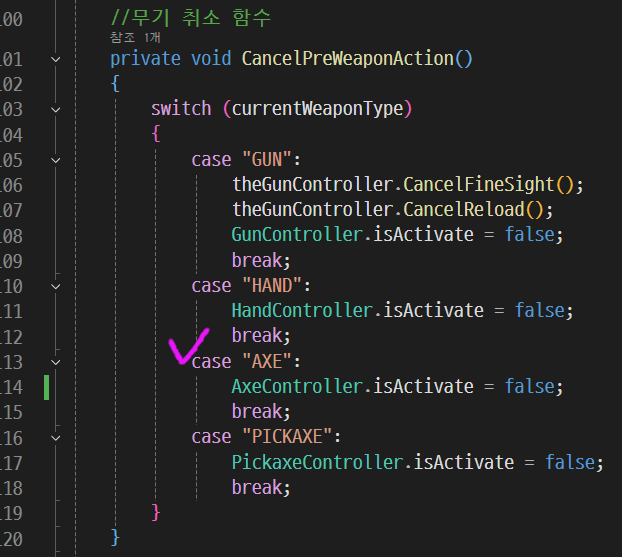622x557 pixels.
Task: Click false in the PickaxeController.isActivate line
Action: [570, 462]
